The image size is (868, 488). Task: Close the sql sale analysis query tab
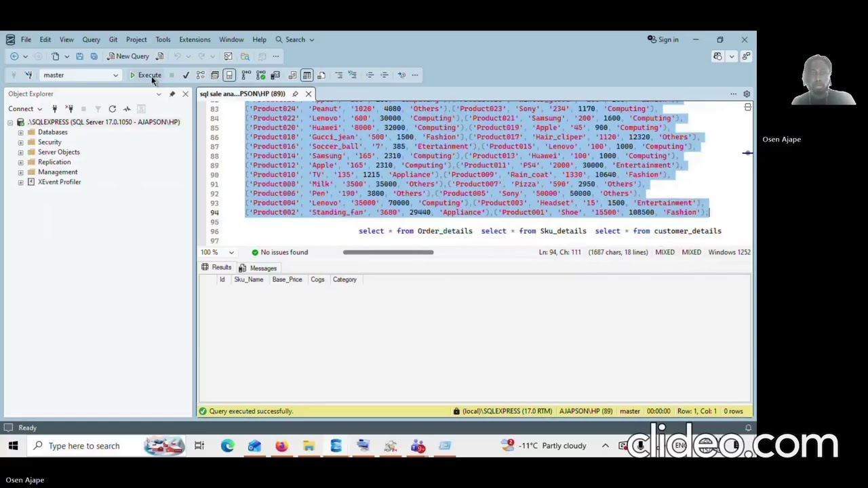click(x=308, y=94)
